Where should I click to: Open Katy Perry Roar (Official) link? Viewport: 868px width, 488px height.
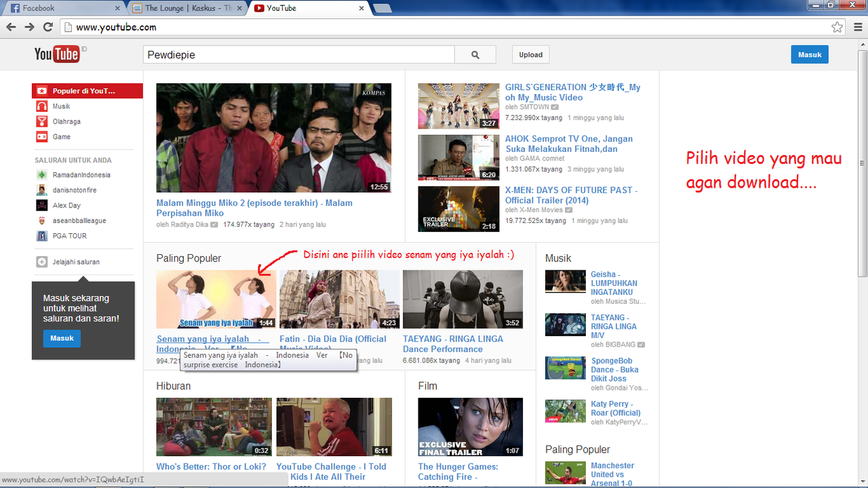coord(616,408)
